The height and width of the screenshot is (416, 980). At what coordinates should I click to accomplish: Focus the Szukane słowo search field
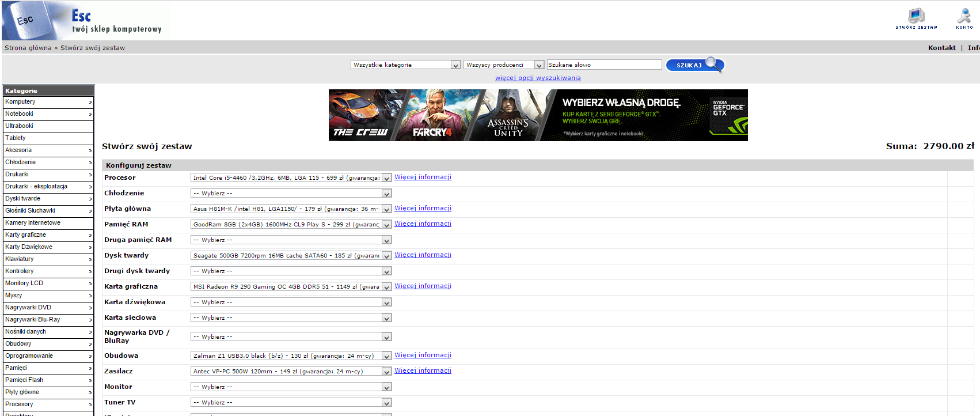pos(604,65)
